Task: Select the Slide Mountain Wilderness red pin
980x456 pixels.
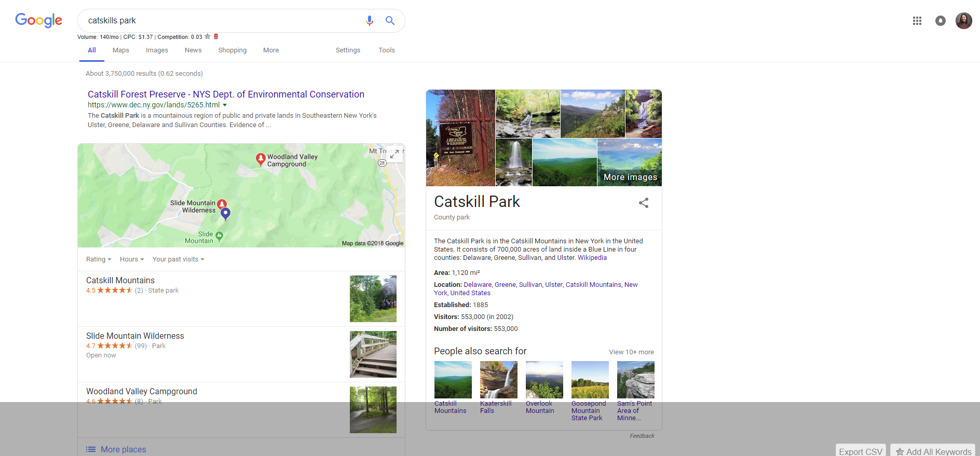Action: pyautogui.click(x=222, y=203)
